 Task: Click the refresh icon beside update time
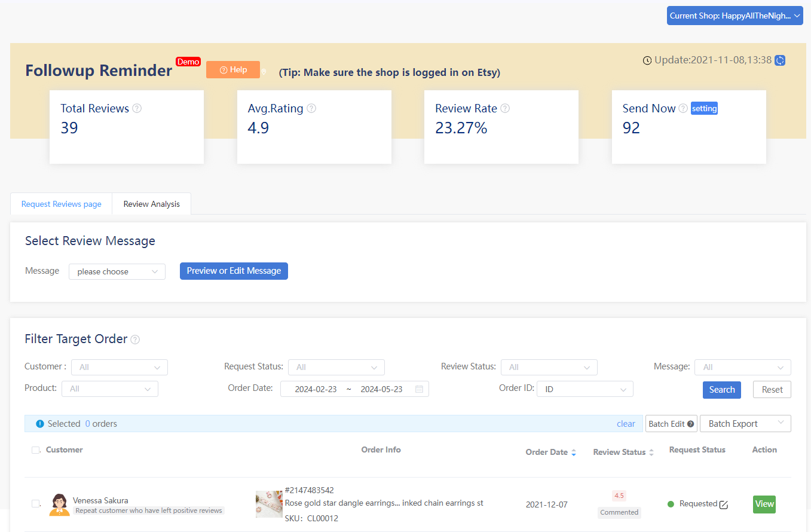coord(779,60)
